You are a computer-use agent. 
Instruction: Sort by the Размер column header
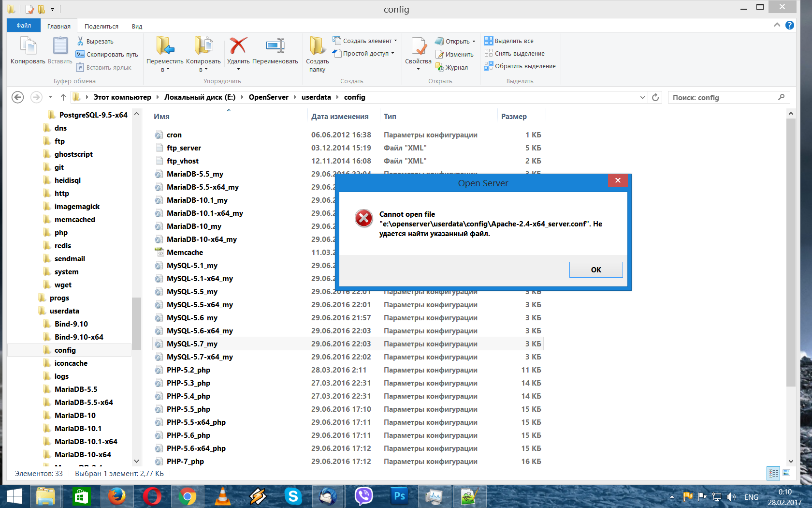[514, 116]
